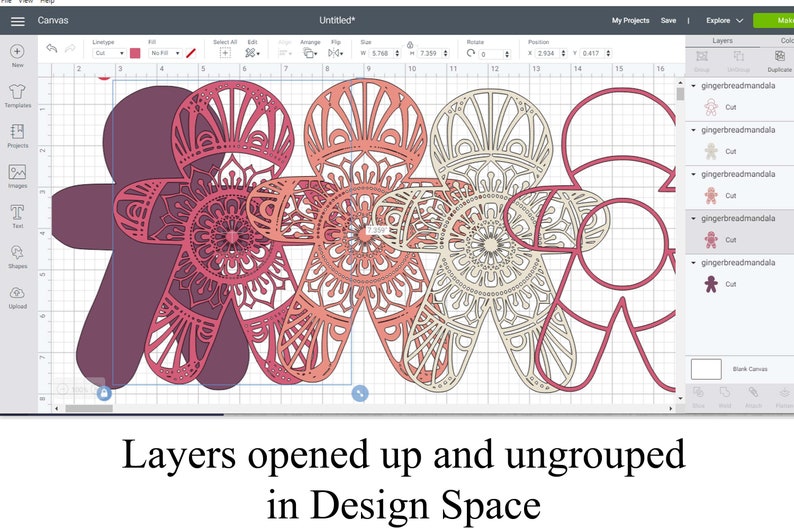
Task: Click Save in the header
Action: click(x=668, y=21)
